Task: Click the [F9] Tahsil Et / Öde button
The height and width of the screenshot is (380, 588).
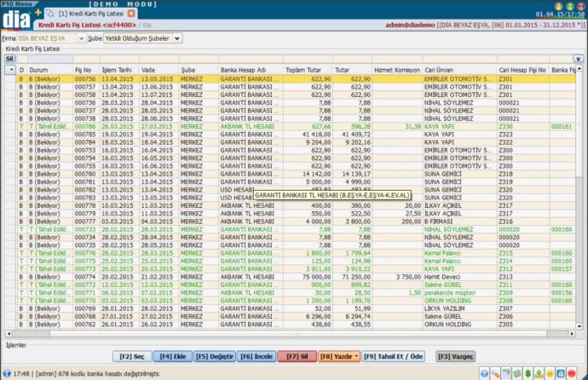Action: tap(393, 356)
